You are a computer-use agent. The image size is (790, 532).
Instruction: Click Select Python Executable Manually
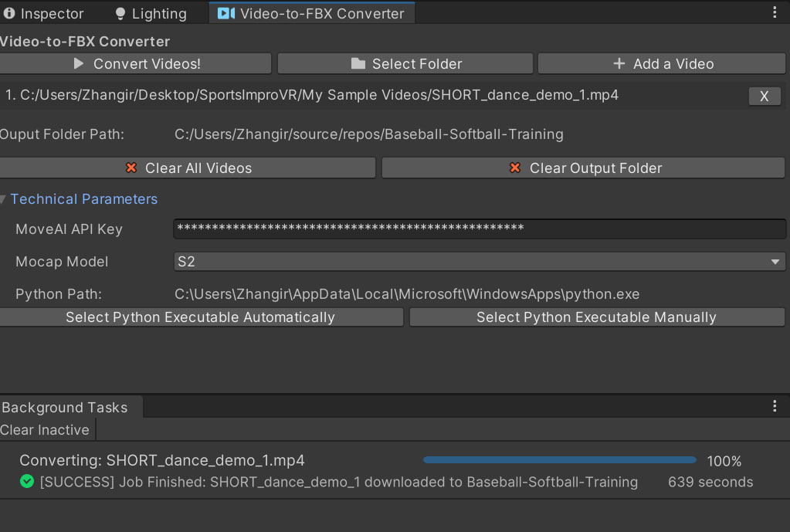pos(596,317)
